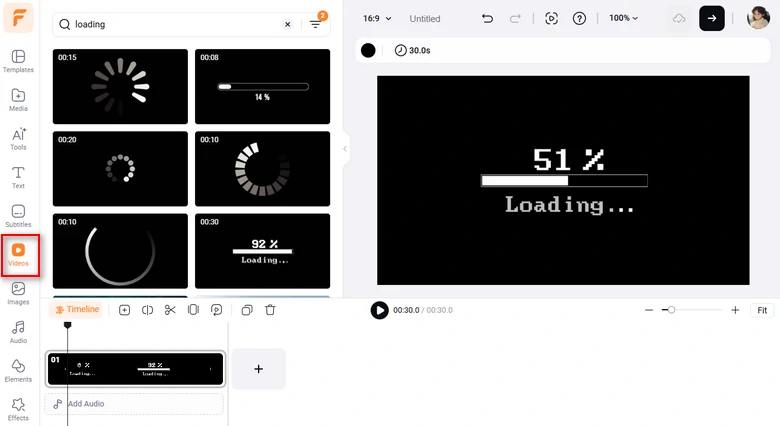Edit the Untitled project name

click(x=425, y=18)
